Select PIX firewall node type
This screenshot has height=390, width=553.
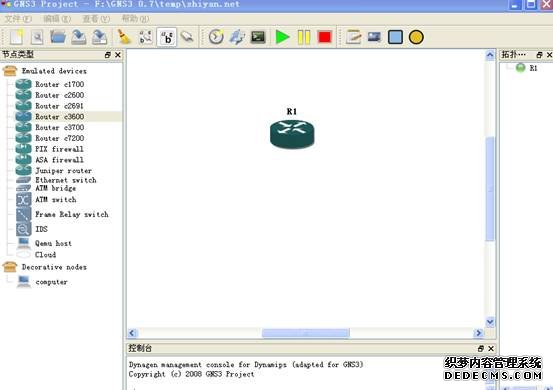click(59, 149)
